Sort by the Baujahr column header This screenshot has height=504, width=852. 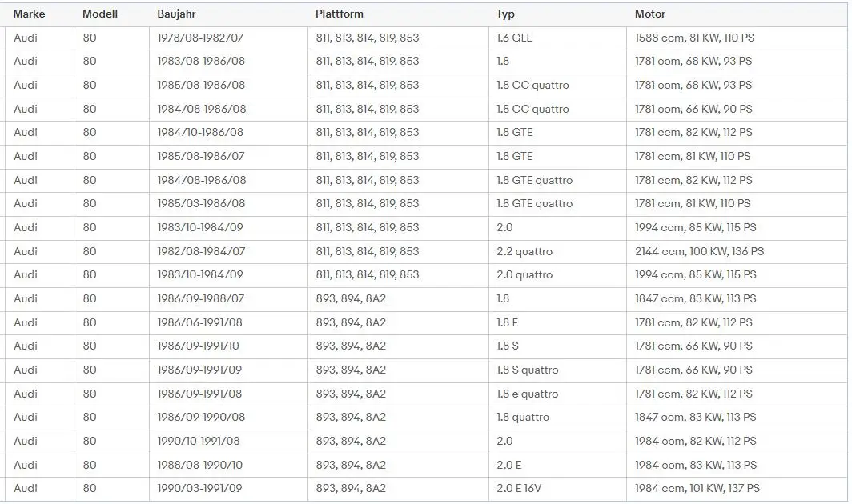point(176,14)
